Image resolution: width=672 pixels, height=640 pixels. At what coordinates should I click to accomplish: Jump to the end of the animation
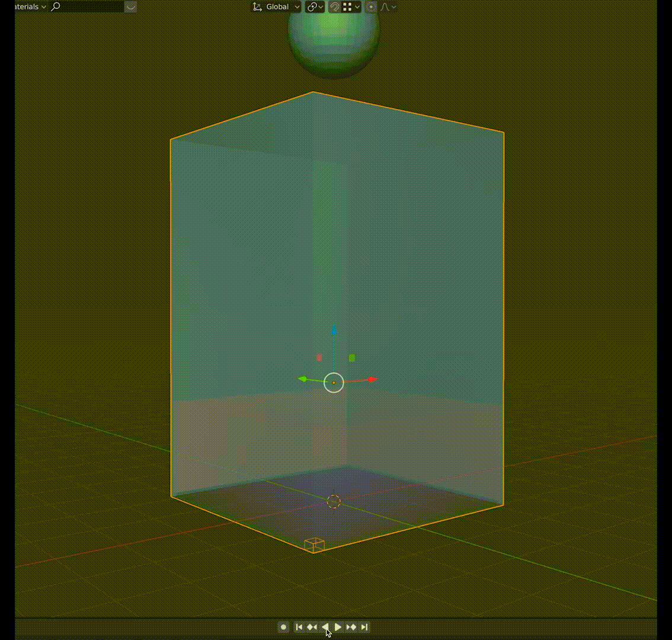point(364,627)
